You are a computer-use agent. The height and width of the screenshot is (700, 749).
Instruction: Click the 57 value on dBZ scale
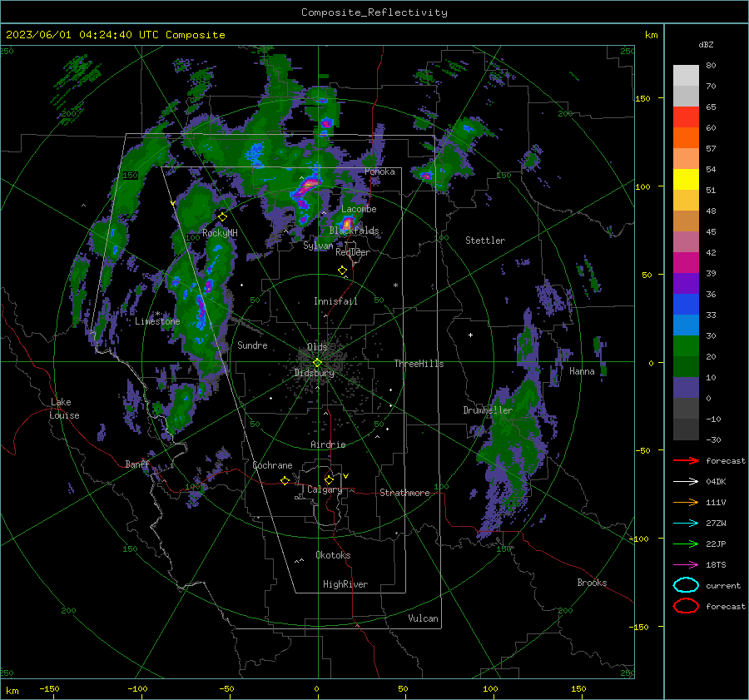click(711, 149)
